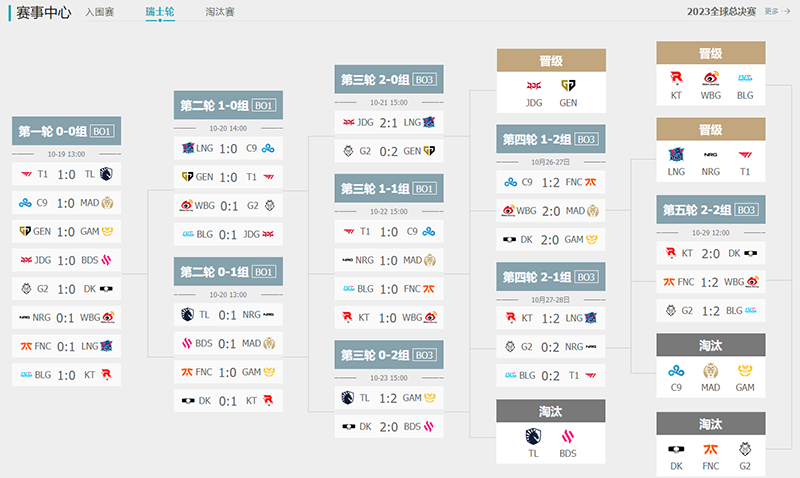Screen dimensions: 800x478
Task: Click the 第五轮 2-2组 BO3 header
Action: tap(711, 209)
